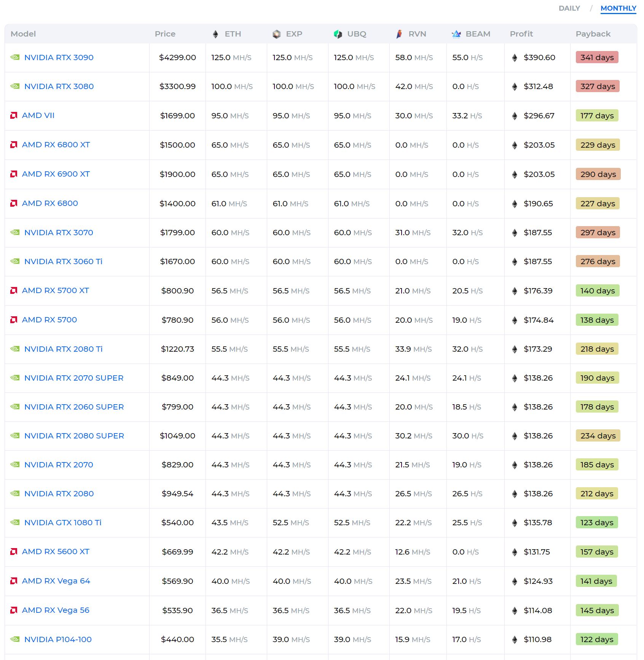Click the Model column header
The height and width of the screenshot is (660, 644).
23,34
